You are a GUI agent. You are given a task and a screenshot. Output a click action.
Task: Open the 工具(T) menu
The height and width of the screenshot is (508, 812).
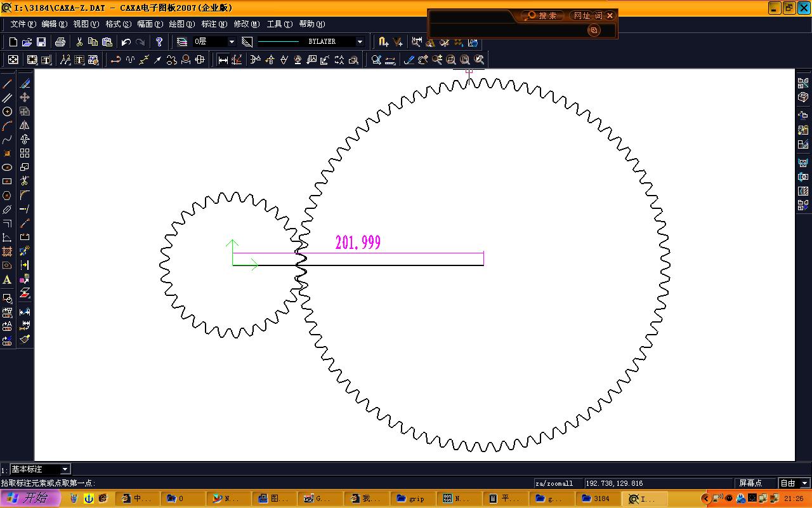(279, 24)
